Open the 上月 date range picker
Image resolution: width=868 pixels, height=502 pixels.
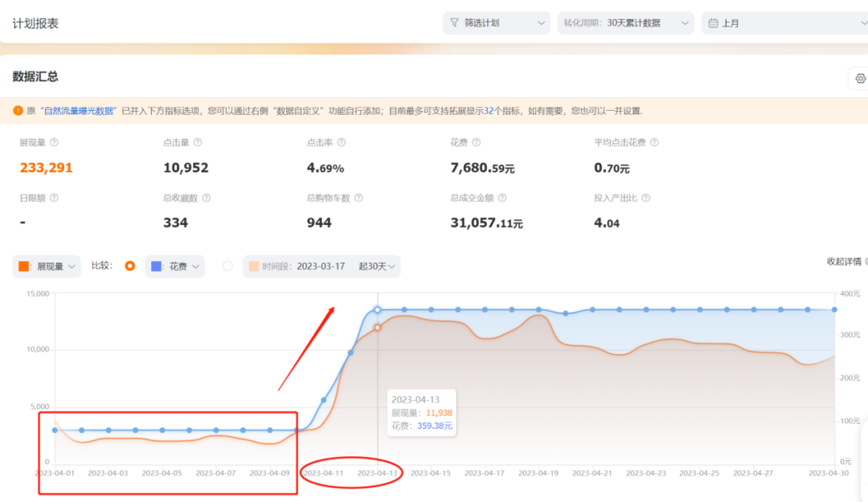pos(784,23)
